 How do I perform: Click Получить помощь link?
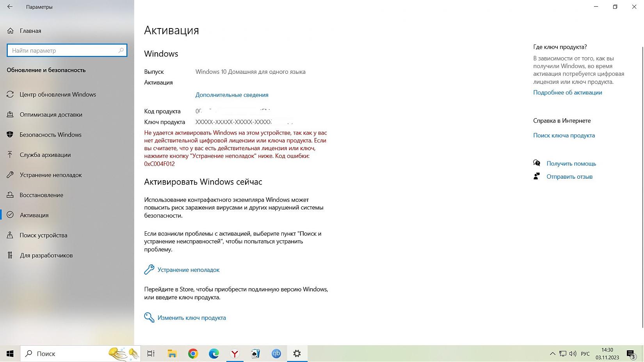point(571,163)
